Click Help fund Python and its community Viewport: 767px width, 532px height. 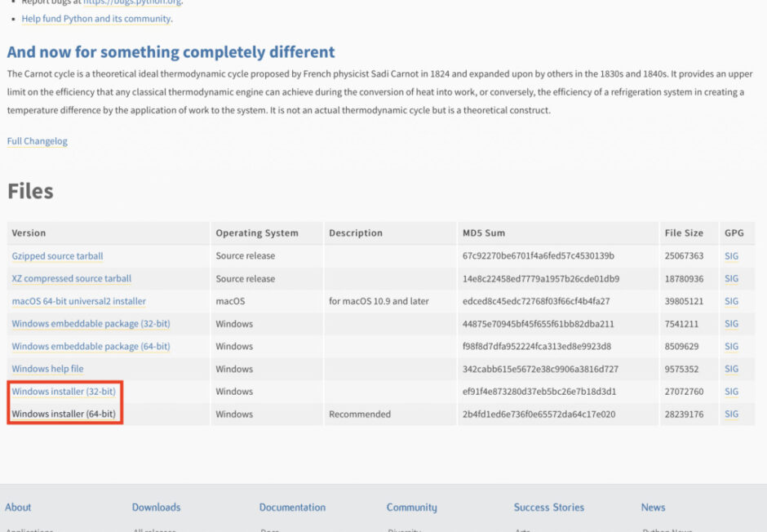pos(96,19)
